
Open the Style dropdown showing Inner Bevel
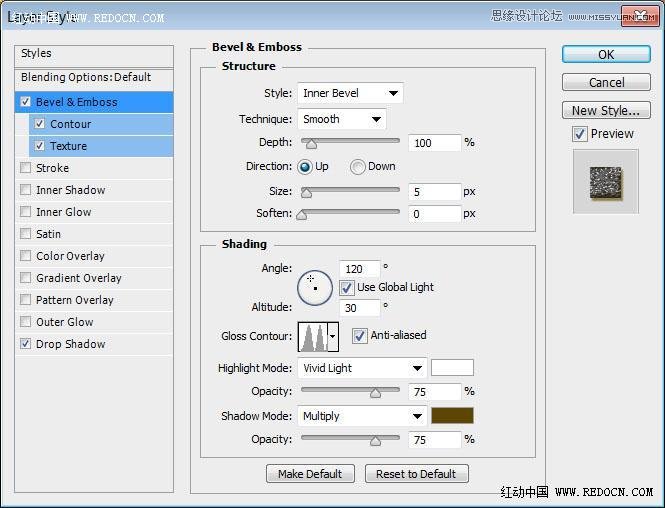coord(349,94)
